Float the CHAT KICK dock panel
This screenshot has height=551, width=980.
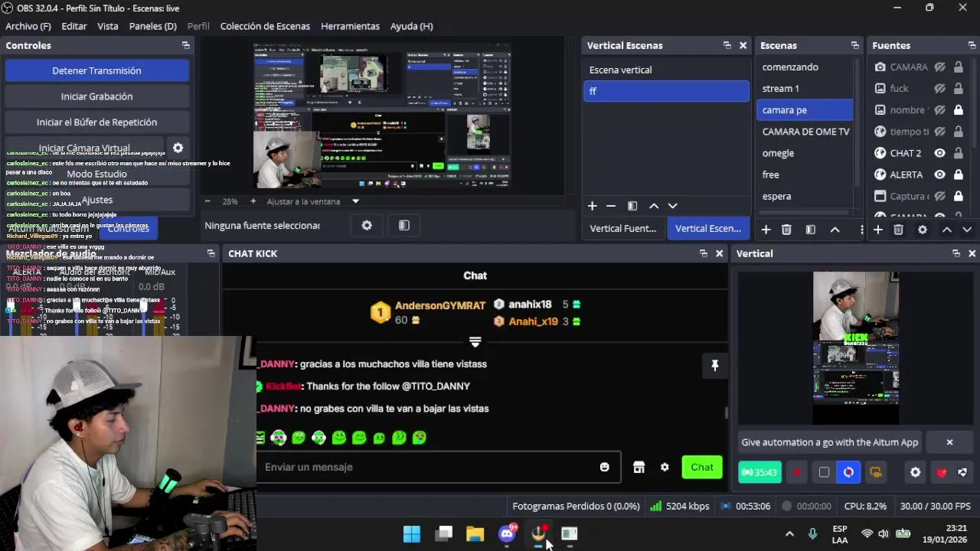(x=704, y=253)
